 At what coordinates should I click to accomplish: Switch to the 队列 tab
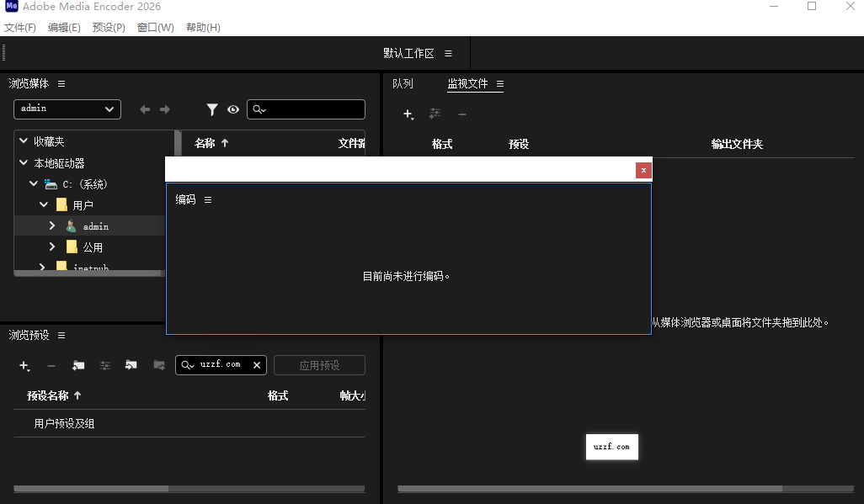[402, 83]
